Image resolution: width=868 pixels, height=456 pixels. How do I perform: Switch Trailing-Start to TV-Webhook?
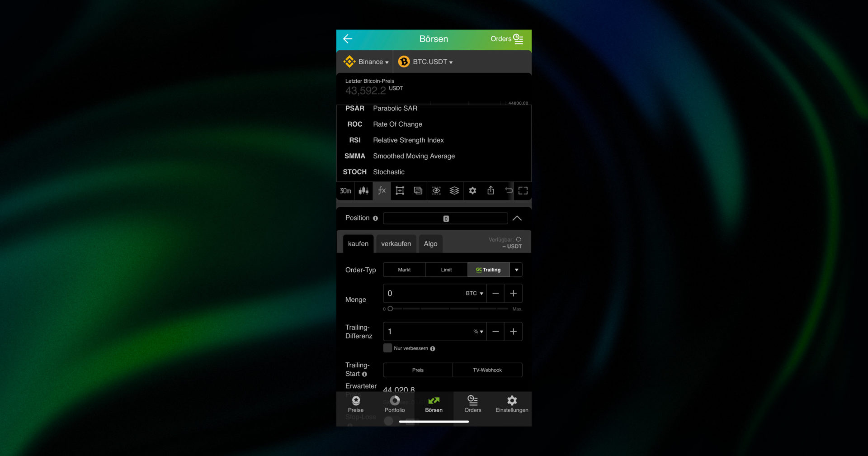pos(487,370)
